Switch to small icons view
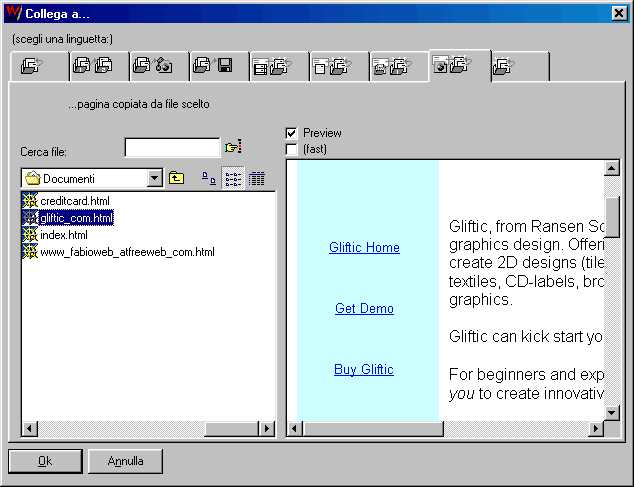 pos(208,178)
